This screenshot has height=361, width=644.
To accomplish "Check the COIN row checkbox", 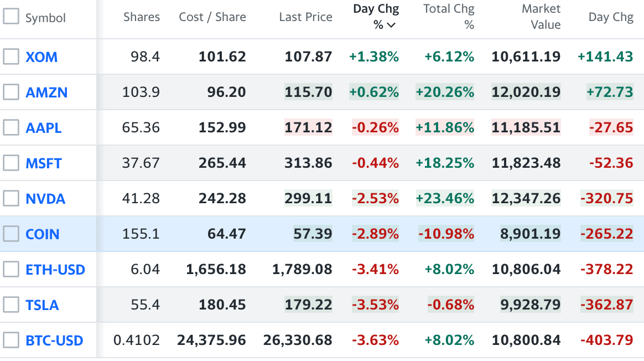I will [x=11, y=234].
